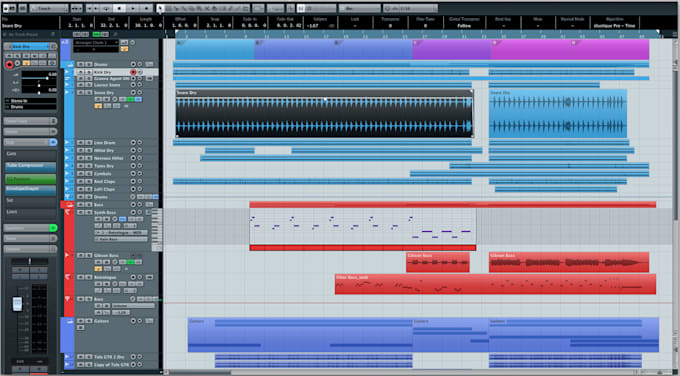Toggle record enable on Live Drum track
Screen dimensions: 680x376
click(133, 142)
